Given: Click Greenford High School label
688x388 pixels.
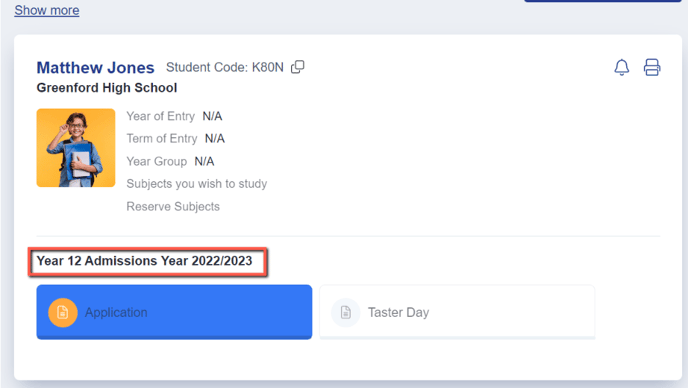Looking at the screenshot, I should coord(107,88).
